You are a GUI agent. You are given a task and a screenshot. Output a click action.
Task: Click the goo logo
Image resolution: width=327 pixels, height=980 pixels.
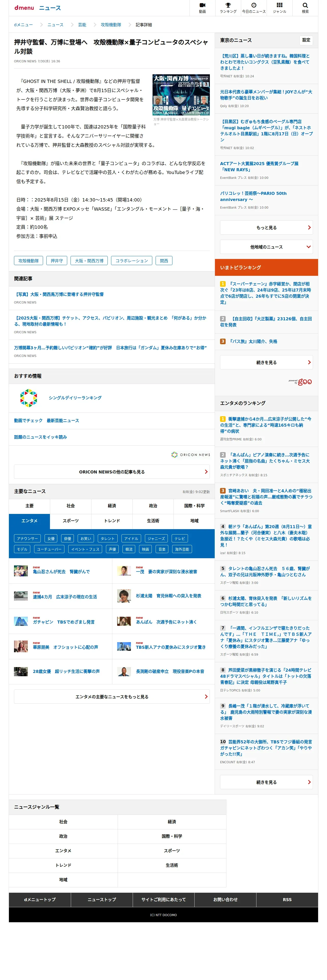(305, 382)
